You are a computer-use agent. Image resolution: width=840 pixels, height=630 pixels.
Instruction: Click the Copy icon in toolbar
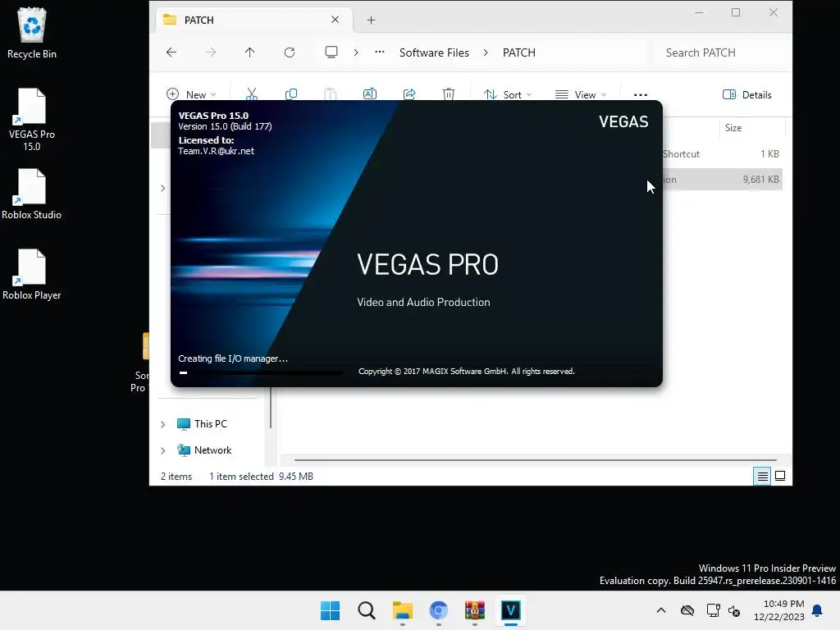(x=291, y=94)
